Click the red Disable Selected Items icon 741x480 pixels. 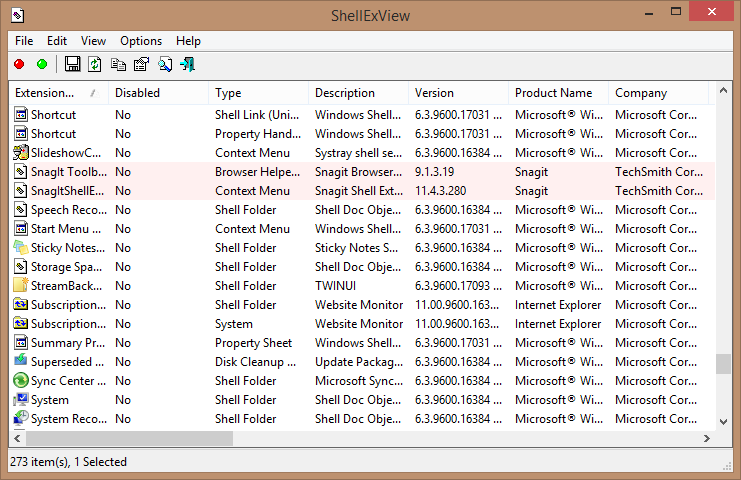click(19, 64)
